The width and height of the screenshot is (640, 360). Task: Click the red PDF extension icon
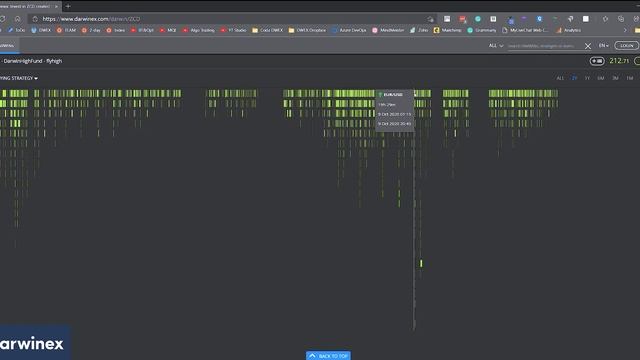tap(462, 19)
